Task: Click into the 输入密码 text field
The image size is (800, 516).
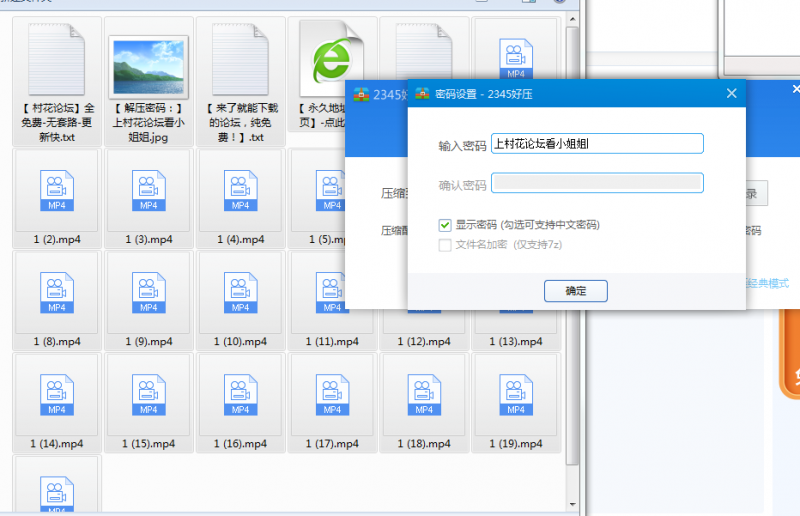Action: (596, 144)
